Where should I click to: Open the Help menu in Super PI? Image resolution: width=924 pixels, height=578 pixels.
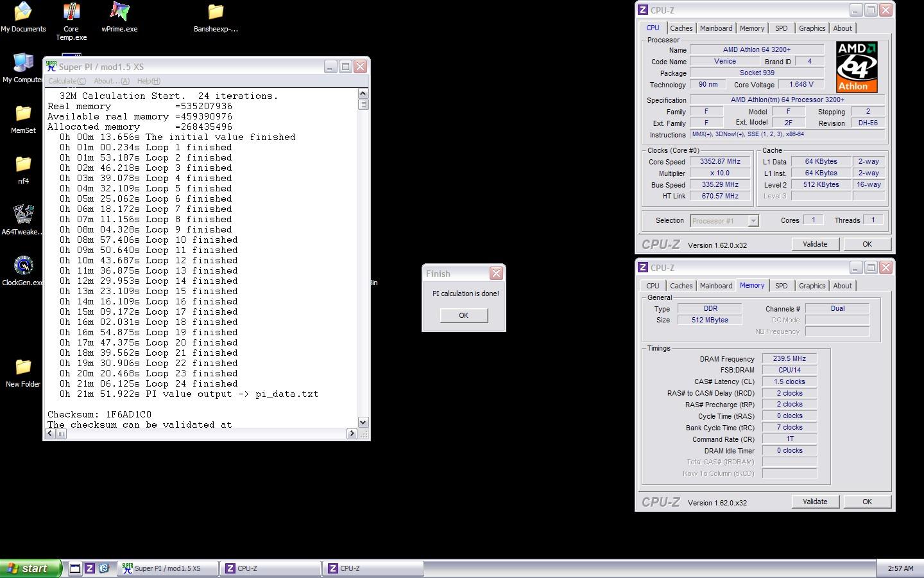(x=149, y=81)
